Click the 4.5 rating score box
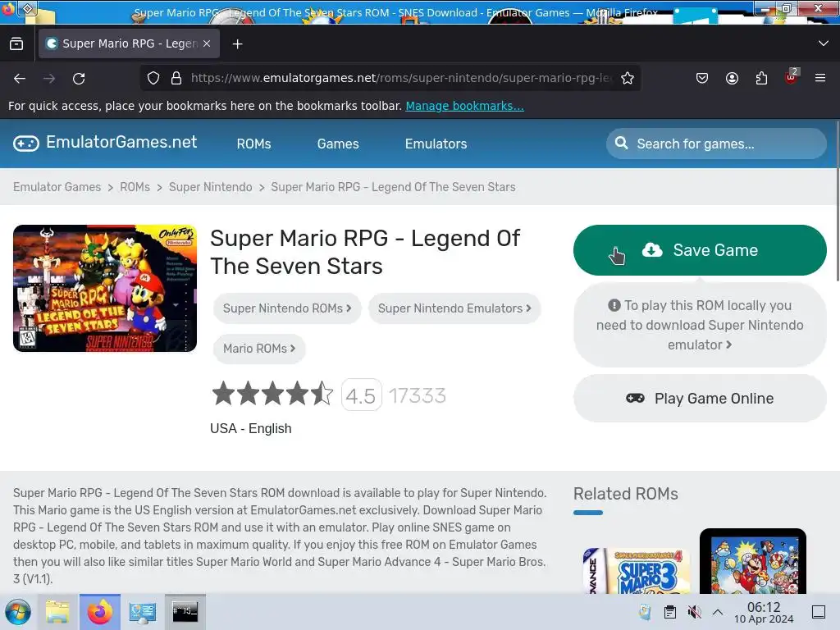The width and height of the screenshot is (840, 630). [x=361, y=395]
